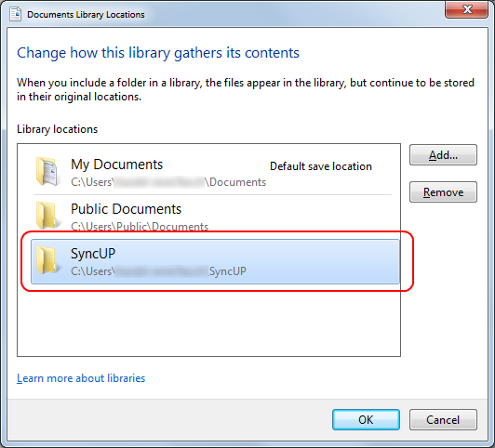
Task: Click the Documents Library Locations title text
Action: [x=86, y=15]
